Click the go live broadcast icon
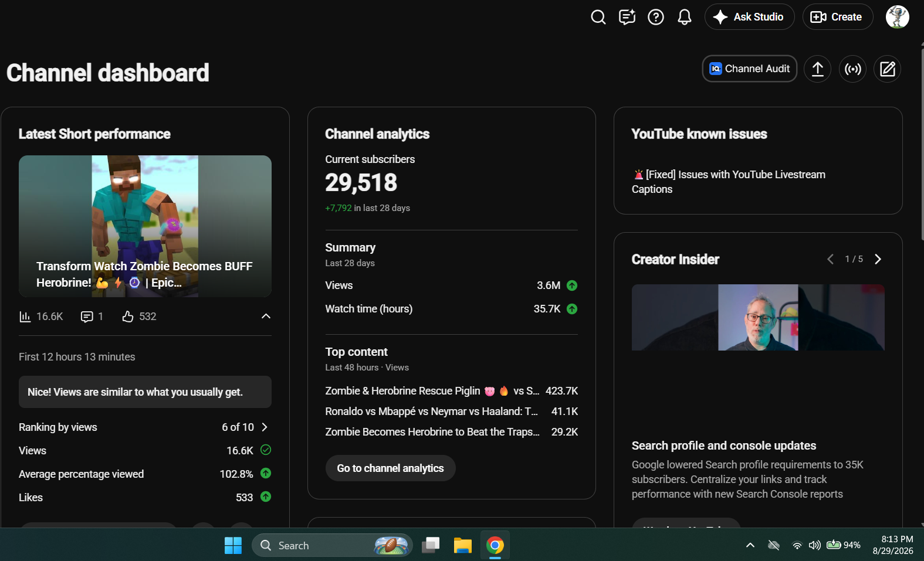The width and height of the screenshot is (924, 561). click(852, 69)
